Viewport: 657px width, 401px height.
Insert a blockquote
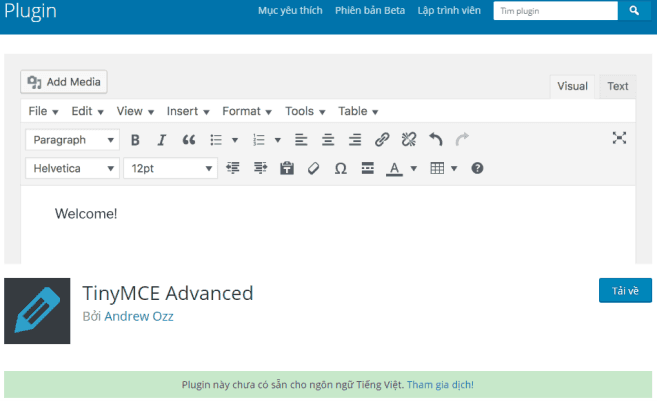pyautogui.click(x=189, y=140)
